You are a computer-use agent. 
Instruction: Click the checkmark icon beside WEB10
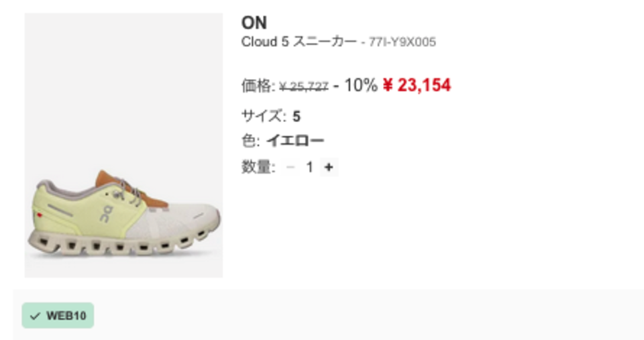coord(36,316)
